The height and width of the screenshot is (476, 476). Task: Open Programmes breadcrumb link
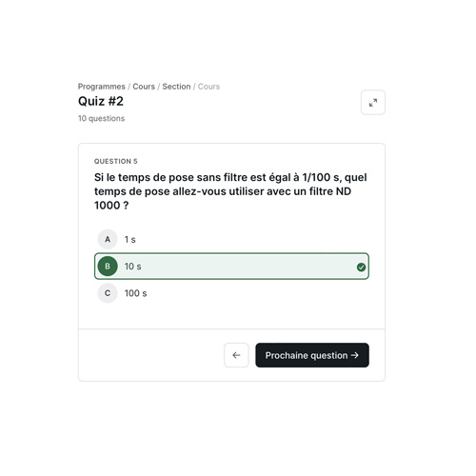click(x=102, y=87)
